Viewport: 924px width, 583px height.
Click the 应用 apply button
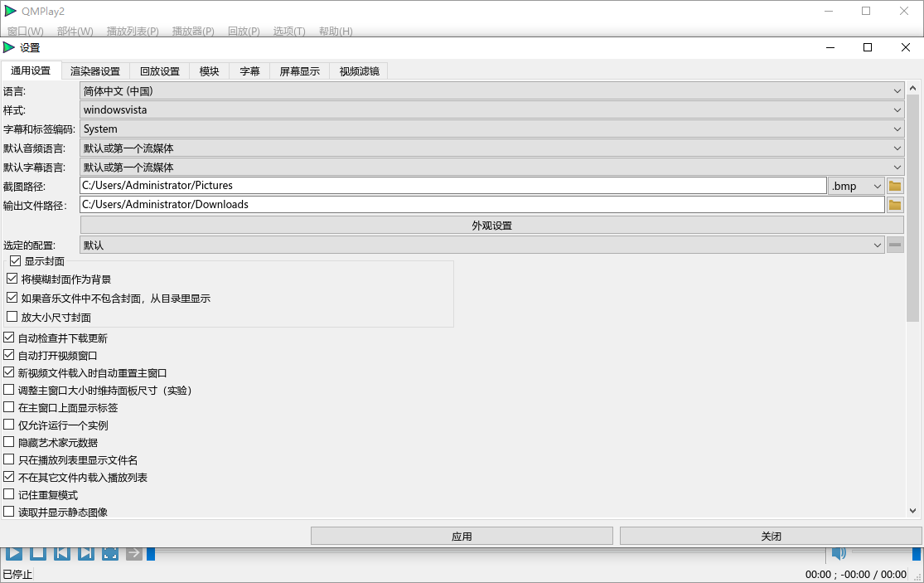462,536
